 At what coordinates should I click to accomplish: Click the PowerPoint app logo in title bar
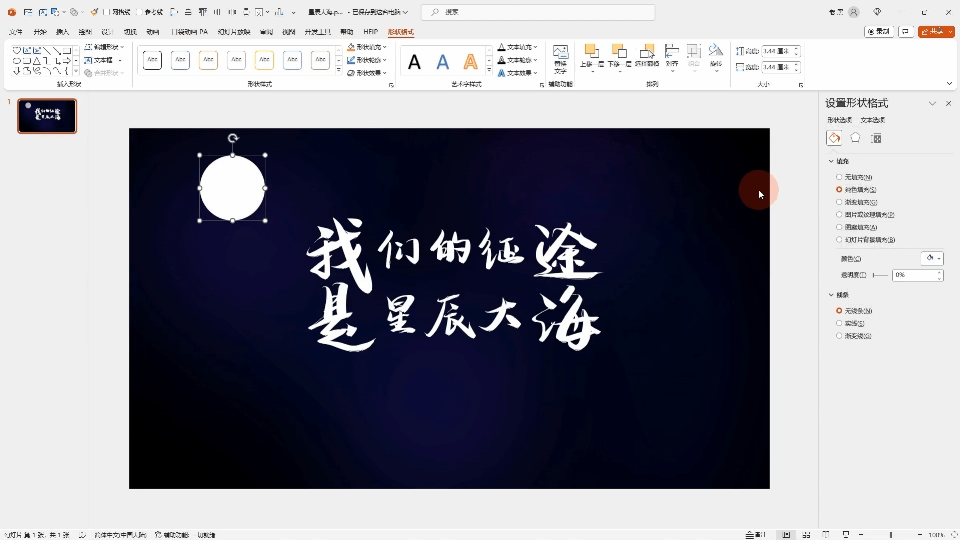12,12
